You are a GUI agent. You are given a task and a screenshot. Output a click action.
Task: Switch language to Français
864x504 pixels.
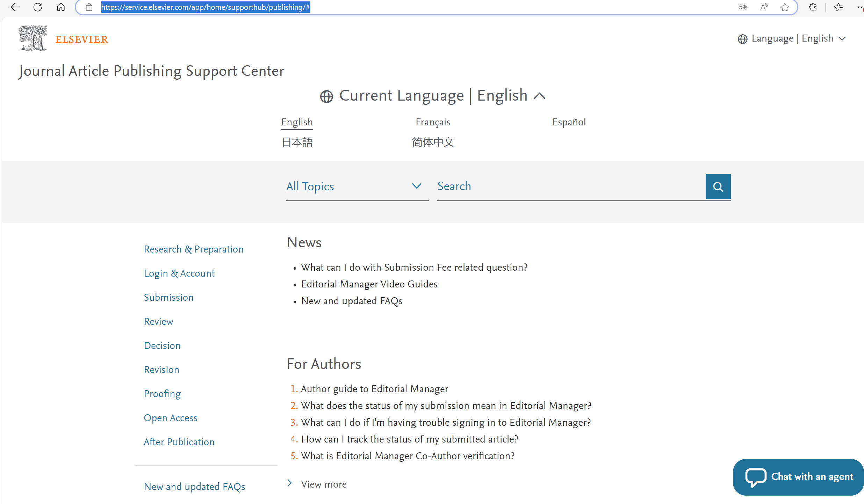(433, 122)
